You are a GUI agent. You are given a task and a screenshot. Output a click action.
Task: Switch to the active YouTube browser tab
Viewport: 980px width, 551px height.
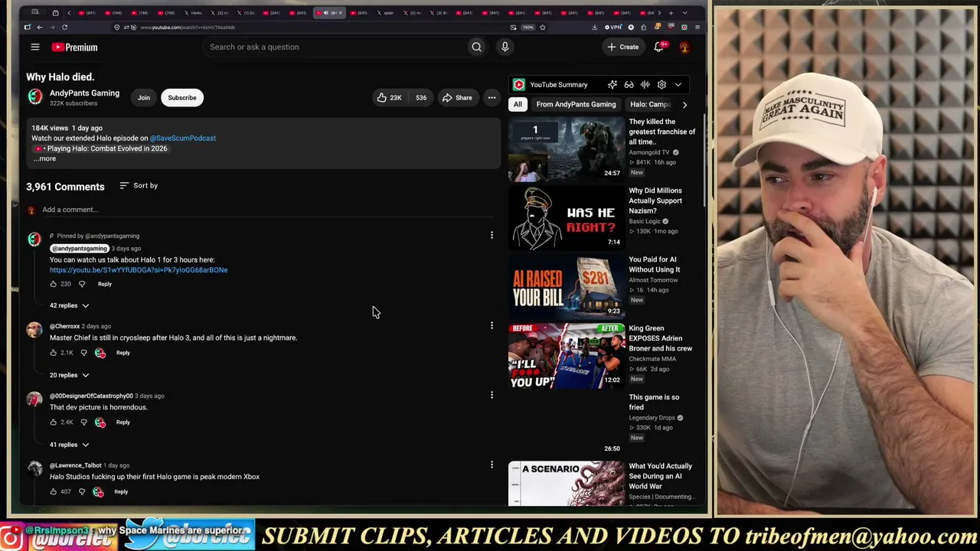[x=329, y=13]
